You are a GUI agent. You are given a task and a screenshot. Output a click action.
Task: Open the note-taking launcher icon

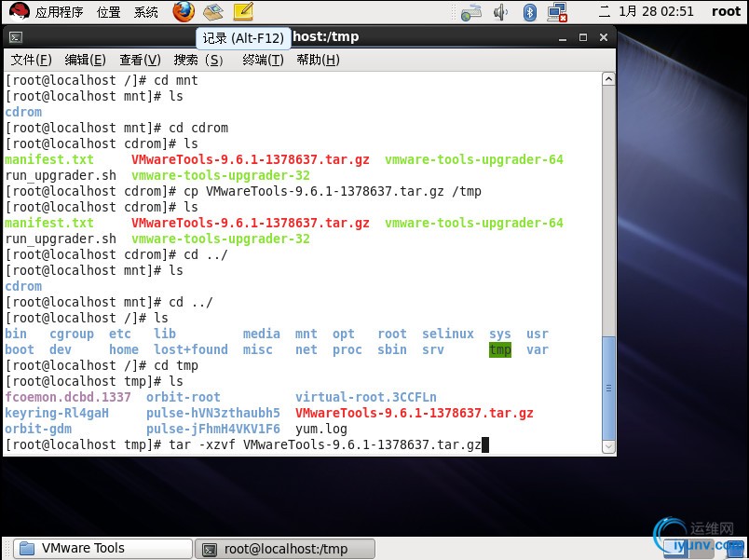point(242,11)
